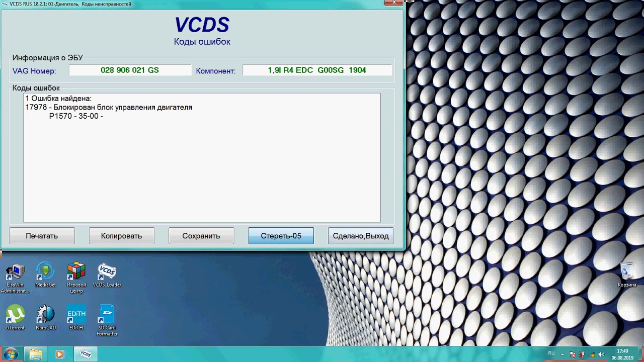Launch MediaGet desktop shortcut
The image size is (644, 362).
coord(46,275)
